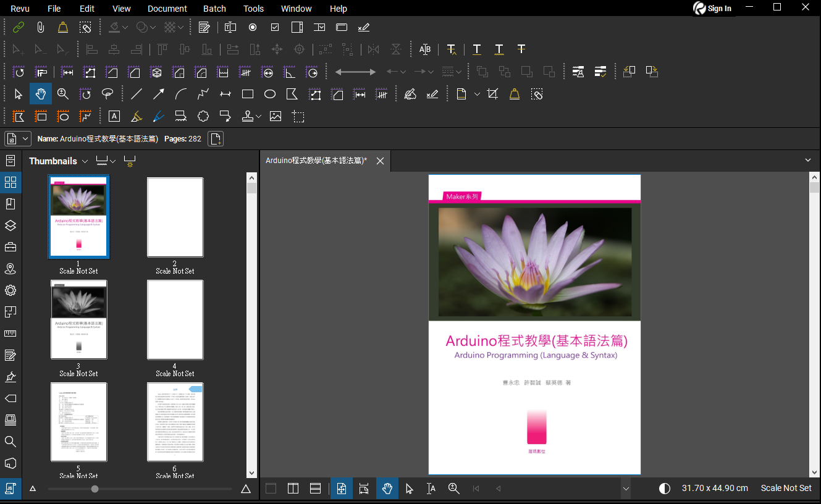This screenshot has height=504, width=821.
Task: Open the Batch menu
Action: tap(214, 9)
